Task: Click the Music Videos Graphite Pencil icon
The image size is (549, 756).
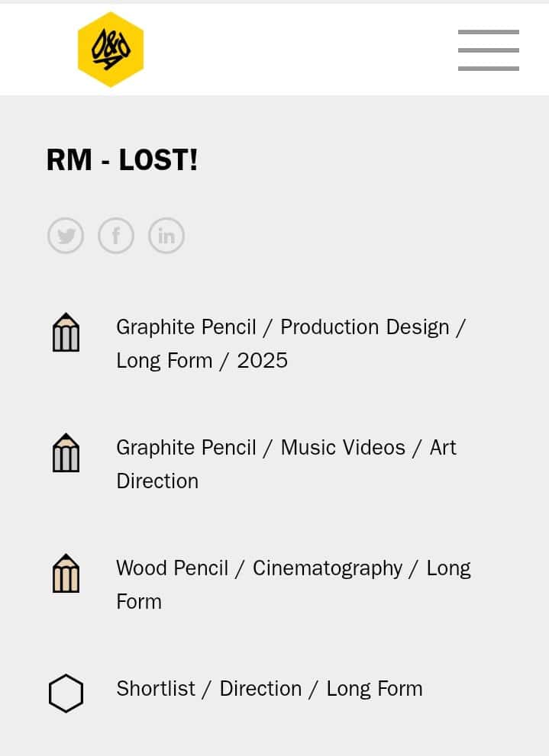Action: tap(66, 453)
